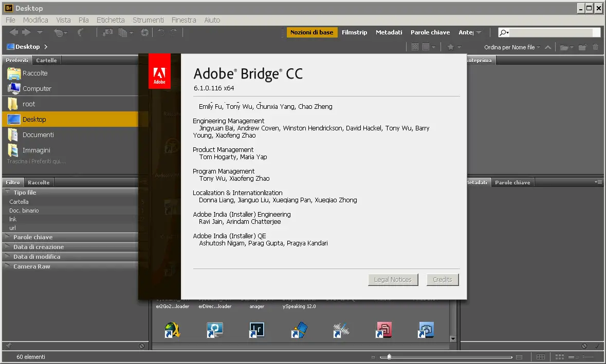Click the Adobe logo in About dialog
Viewport: 606px width, 364px height.
tap(160, 71)
